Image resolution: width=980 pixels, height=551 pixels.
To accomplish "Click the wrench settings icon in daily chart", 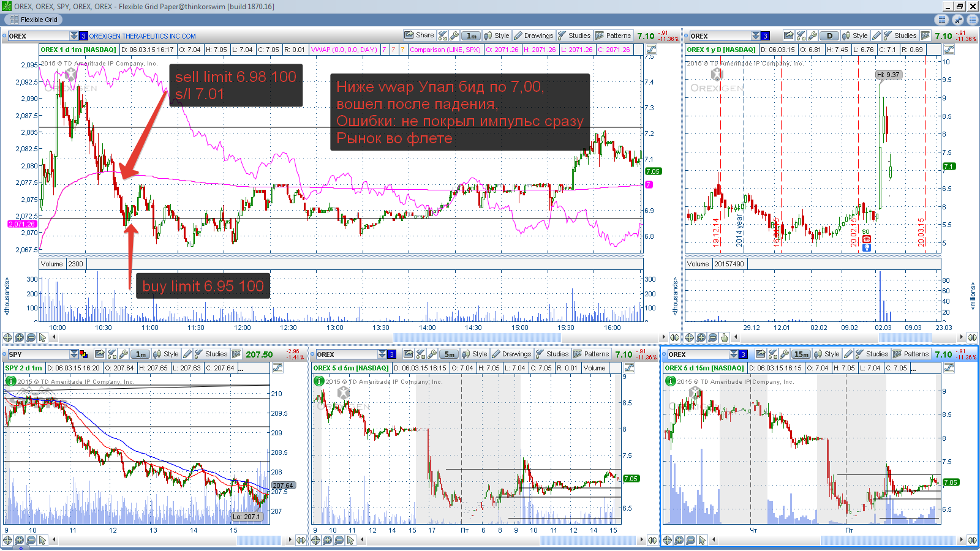I will point(813,36).
